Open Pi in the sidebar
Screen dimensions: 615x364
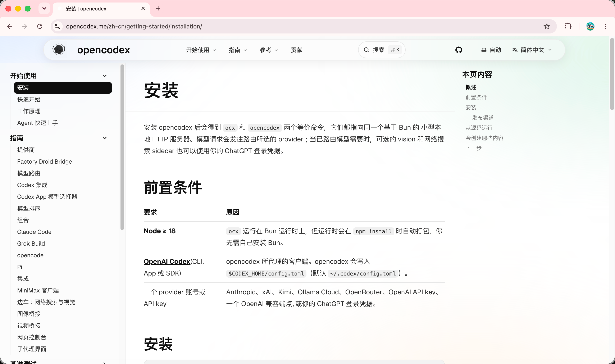(x=20, y=267)
